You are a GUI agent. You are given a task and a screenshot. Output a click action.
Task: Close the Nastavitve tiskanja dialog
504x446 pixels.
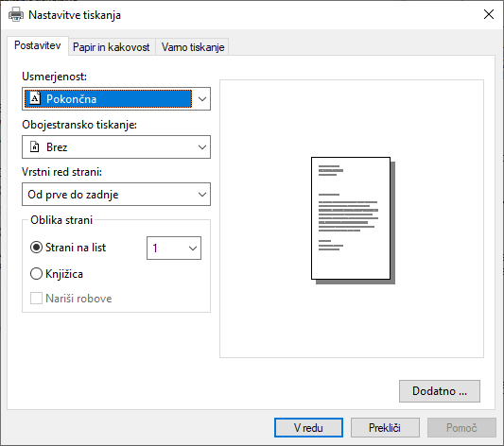489,14
